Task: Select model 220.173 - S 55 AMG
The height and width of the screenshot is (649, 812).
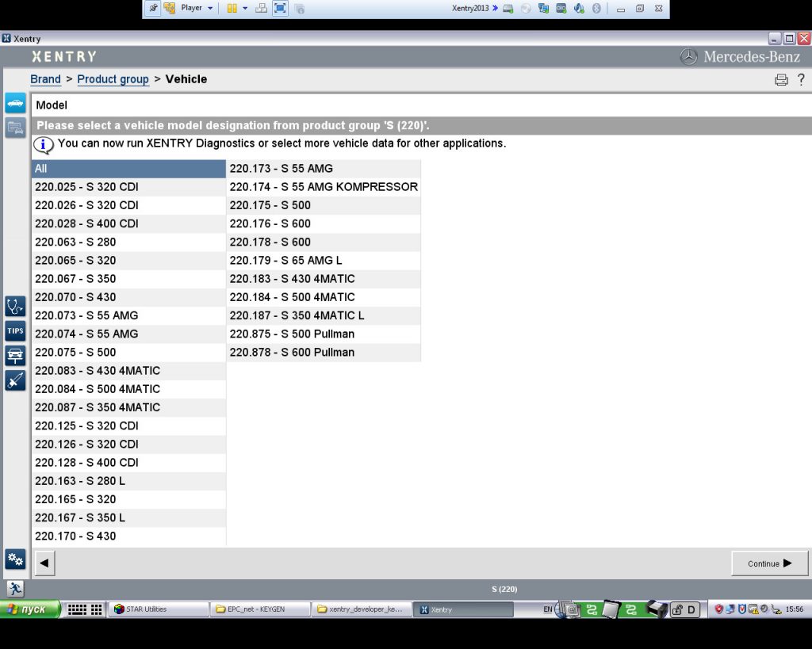Action: coord(324,169)
